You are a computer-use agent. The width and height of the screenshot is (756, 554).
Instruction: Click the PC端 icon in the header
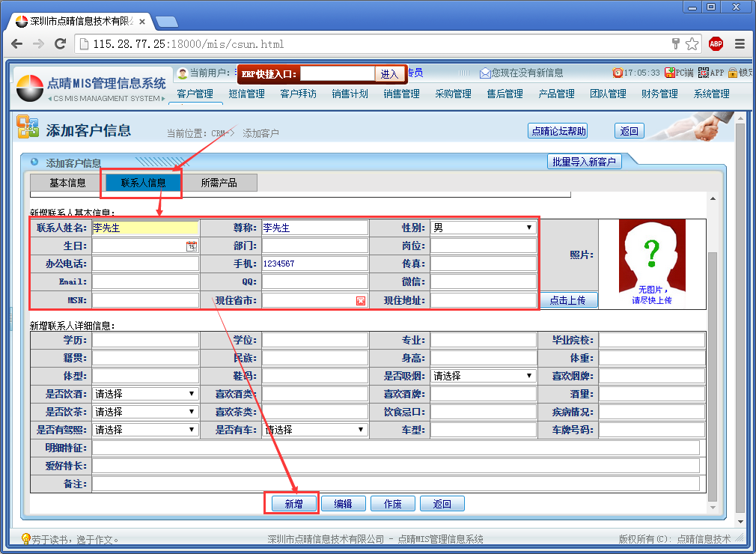pyautogui.click(x=669, y=73)
